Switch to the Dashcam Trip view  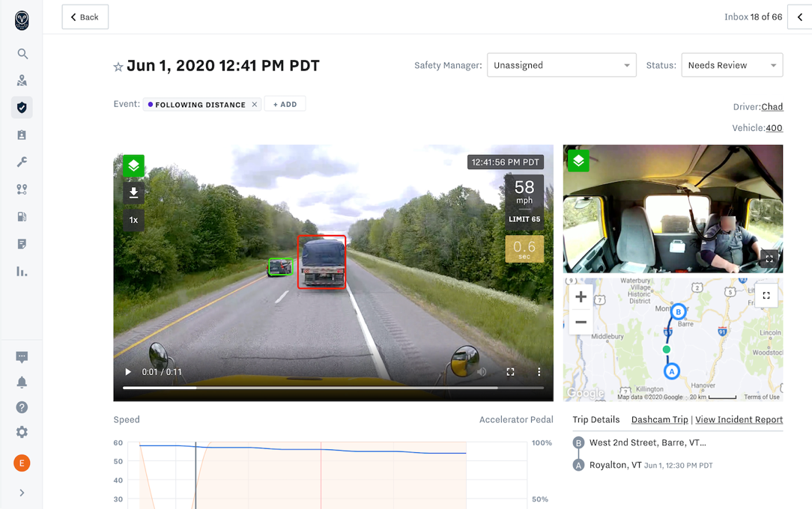point(659,419)
